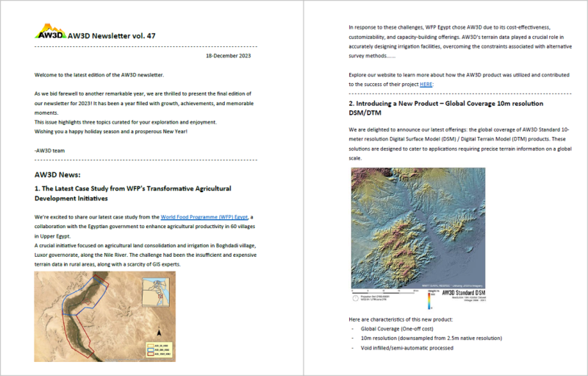The width and height of the screenshot is (588, 376).
Task: Click 'This issue highlights three topics' sentence
Action: tap(126, 122)
